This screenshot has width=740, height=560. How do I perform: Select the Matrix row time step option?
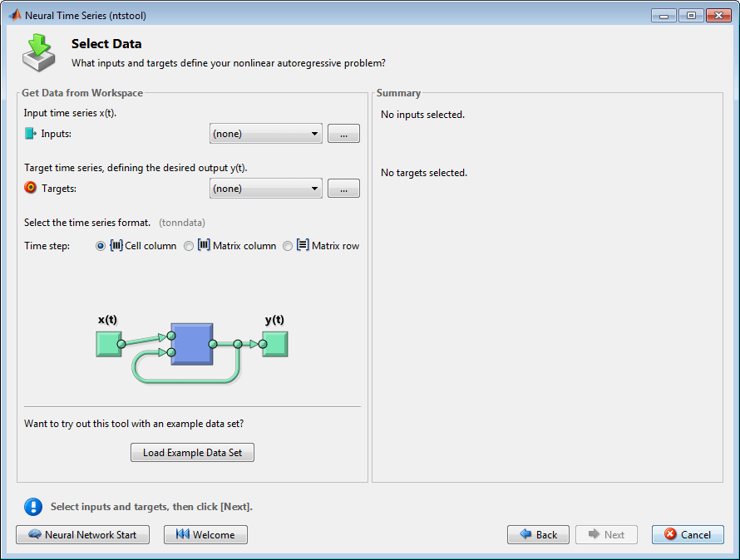(288, 246)
